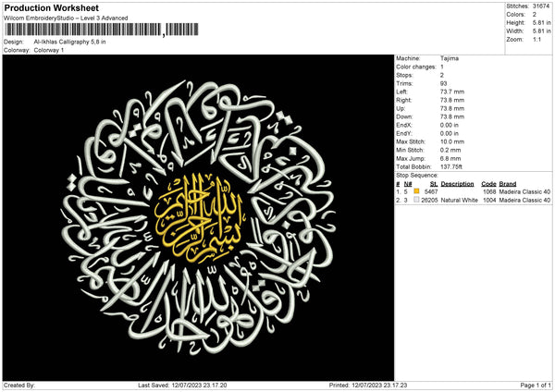The height and width of the screenshot is (392, 555).
Task: Click Total Bobbin value '137.75ft'
Action: (x=451, y=166)
